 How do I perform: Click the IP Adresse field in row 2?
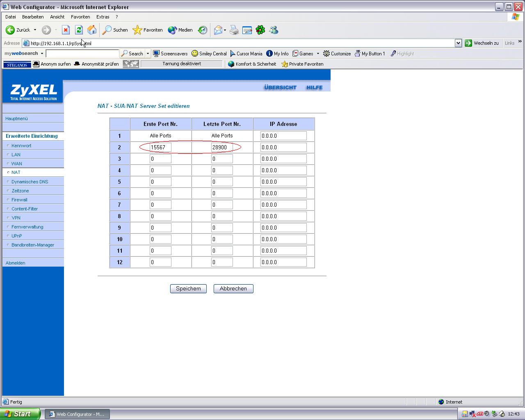coord(283,147)
